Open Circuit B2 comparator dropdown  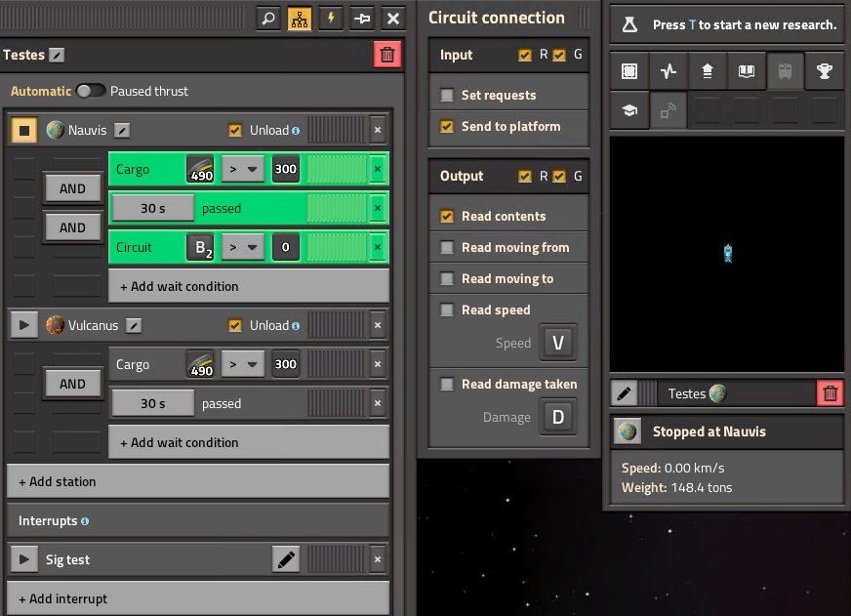coord(243,247)
